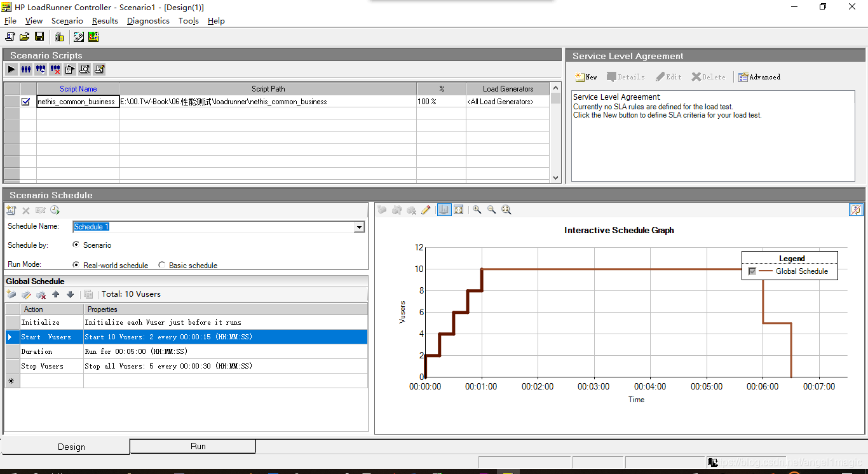
Task: Select the Initialize action row
Action: tap(186, 322)
